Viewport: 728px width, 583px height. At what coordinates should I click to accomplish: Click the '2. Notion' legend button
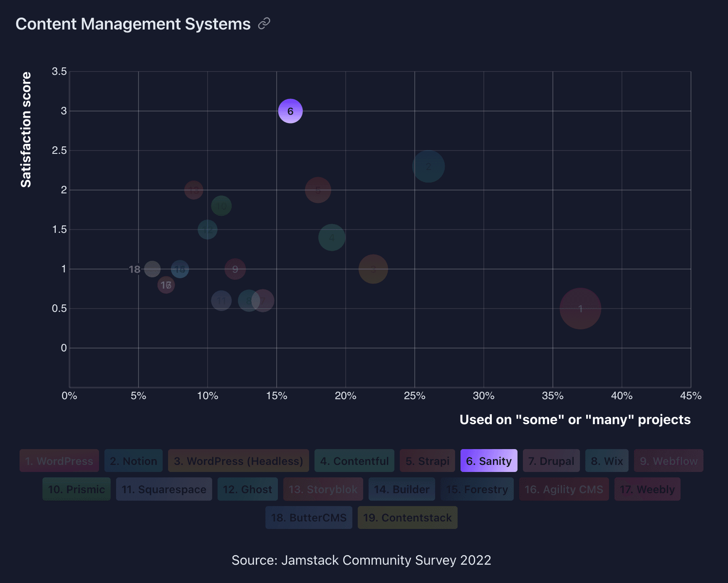tap(134, 461)
